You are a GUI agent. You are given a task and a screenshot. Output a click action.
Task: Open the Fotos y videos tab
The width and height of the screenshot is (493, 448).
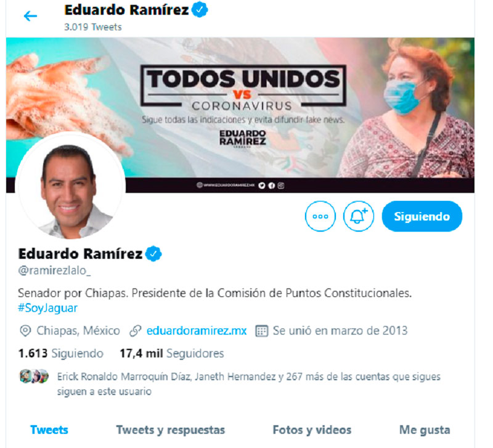pos(312,430)
